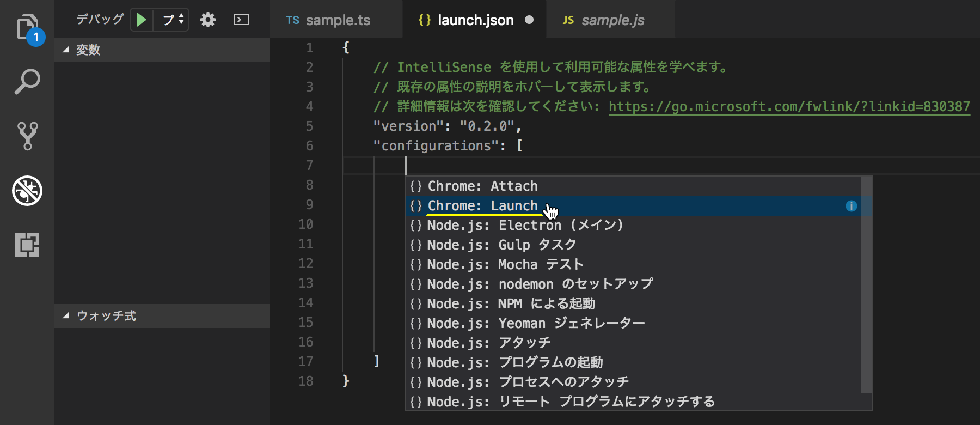
Task: Select Node.js: Yeoman ジェネレーター suggestion
Action: click(634, 324)
